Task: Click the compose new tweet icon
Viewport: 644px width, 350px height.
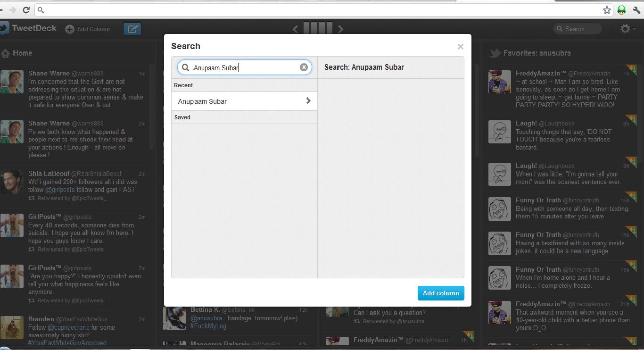Action: pos(132,29)
